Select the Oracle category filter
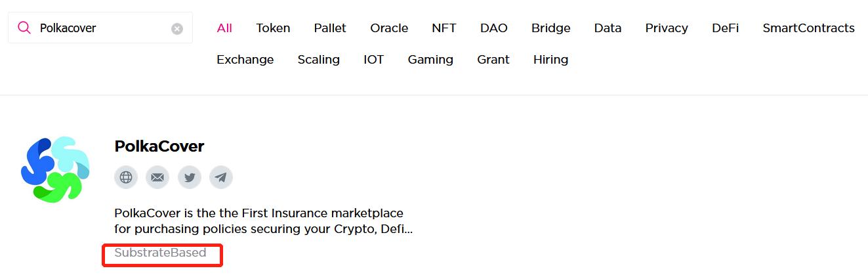Viewport: 868px width, 277px height. click(x=389, y=28)
